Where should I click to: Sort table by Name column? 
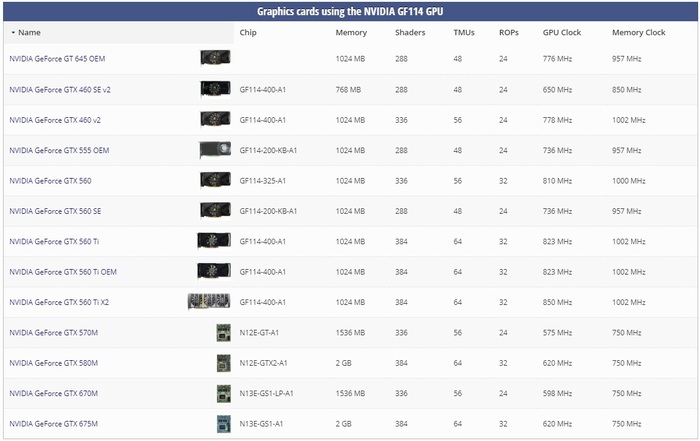pos(29,33)
